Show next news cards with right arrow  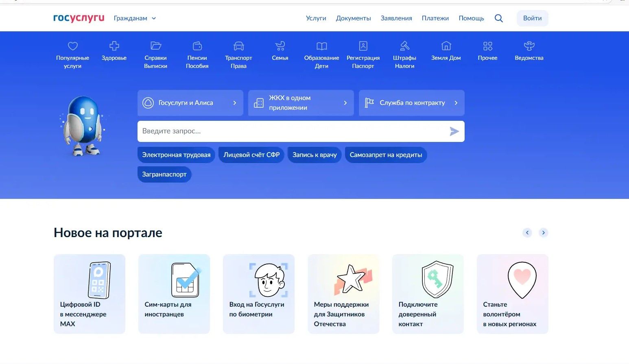point(544,233)
